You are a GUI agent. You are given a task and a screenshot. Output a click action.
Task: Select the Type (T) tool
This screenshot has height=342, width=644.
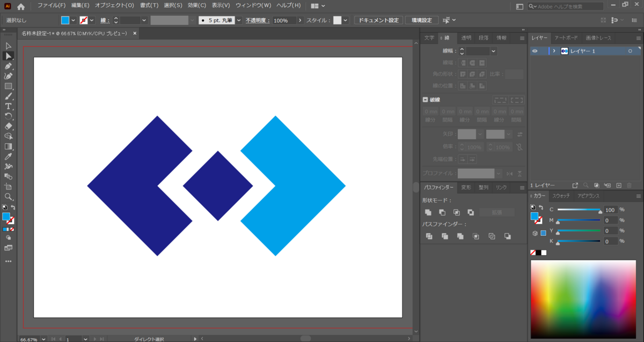tap(8, 106)
